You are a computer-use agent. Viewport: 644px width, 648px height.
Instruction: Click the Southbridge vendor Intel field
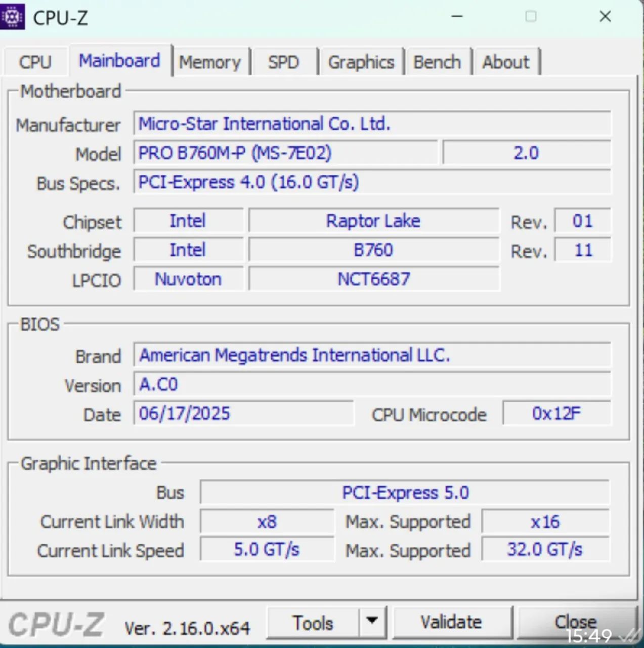[188, 250]
